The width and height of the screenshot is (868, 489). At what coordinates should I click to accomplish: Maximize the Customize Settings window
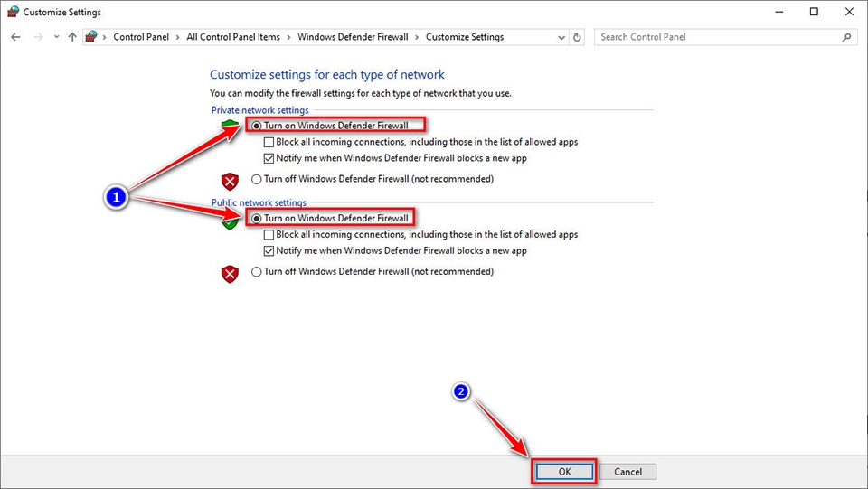pyautogui.click(x=814, y=12)
